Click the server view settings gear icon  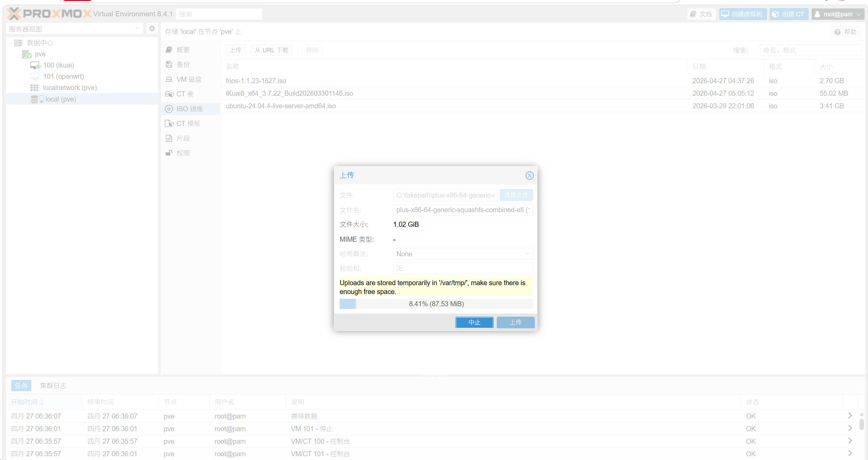tap(152, 29)
